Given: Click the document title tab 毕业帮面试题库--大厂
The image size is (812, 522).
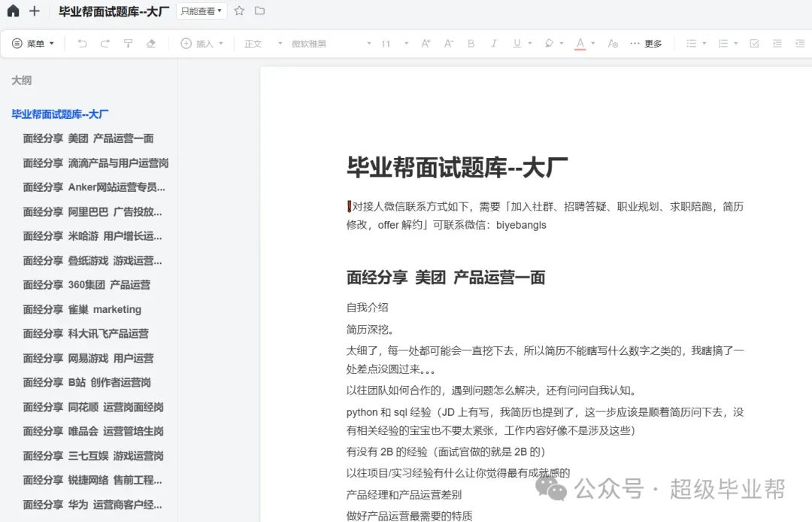Looking at the screenshot, I should click(x=114, y=11).
